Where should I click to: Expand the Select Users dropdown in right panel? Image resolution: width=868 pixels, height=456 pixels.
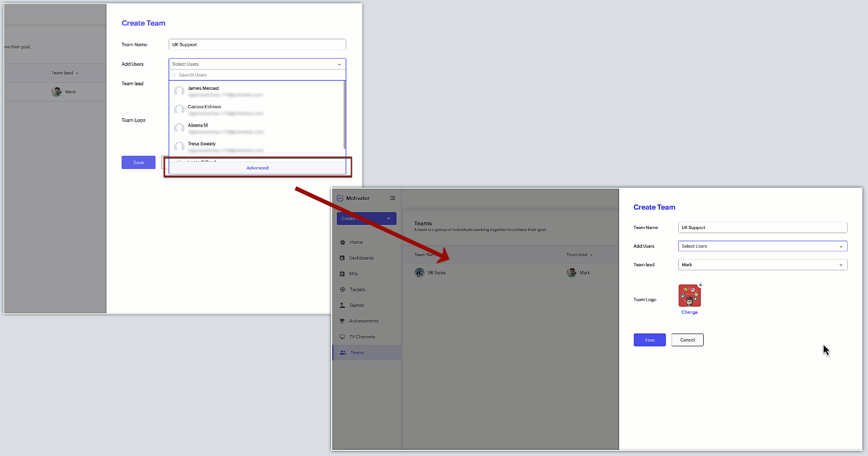762,246
